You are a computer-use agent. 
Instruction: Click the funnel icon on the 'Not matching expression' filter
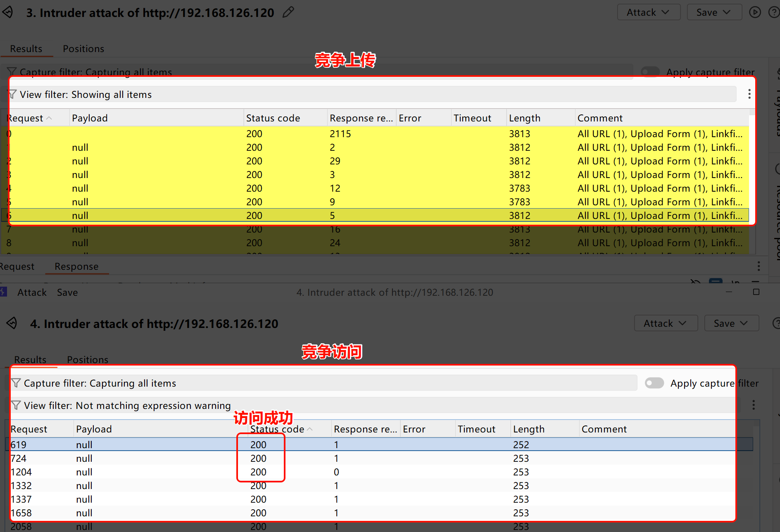[x=16, y=405]
